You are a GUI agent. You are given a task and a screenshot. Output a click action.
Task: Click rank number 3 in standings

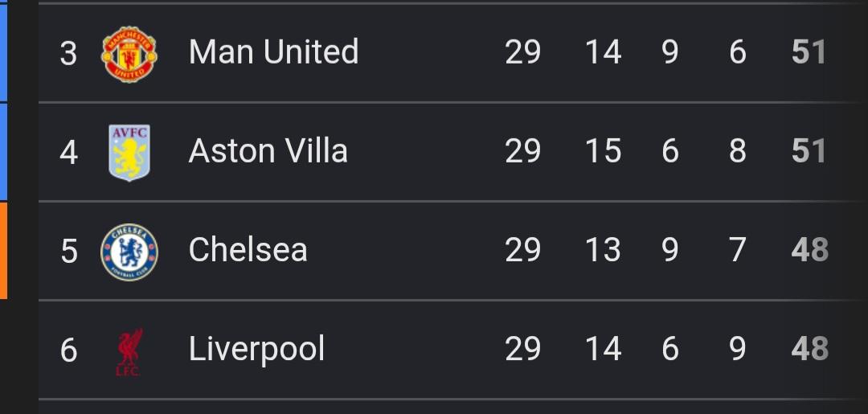[x=68, y=54]
